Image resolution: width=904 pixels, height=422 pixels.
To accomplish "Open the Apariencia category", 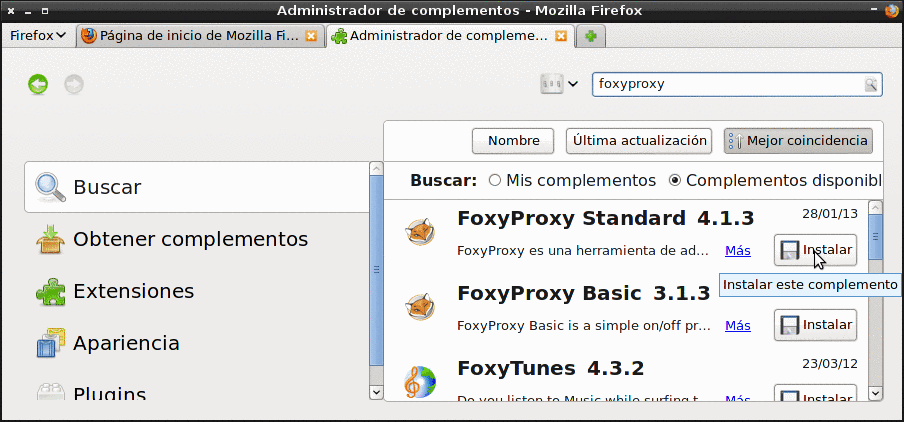I will pyautogui.click(x=197, y=344).
